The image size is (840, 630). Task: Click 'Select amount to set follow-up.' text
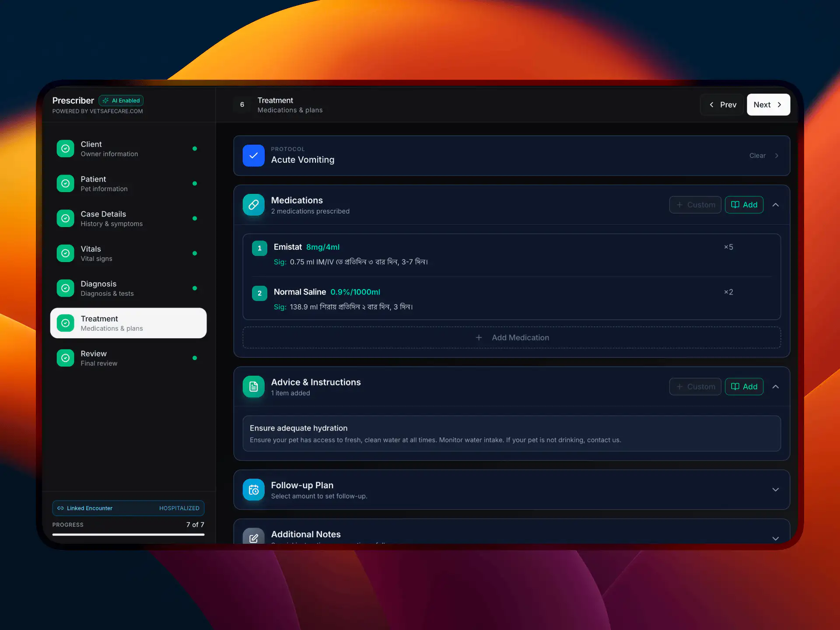click(x=319, y=496)
